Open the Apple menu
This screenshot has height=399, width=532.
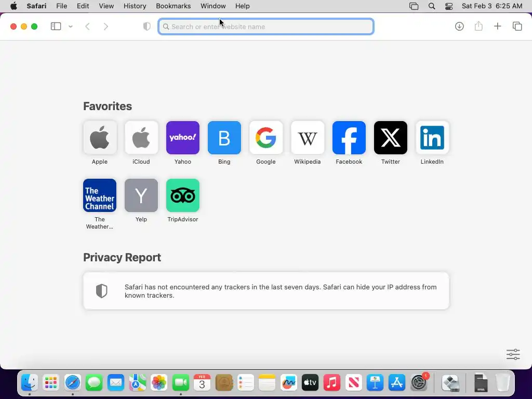tap(14, 6)
